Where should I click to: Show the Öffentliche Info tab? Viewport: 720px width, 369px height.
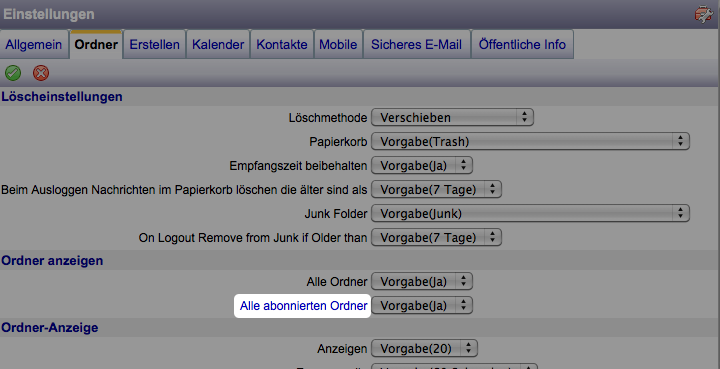[x=522, y=45]
